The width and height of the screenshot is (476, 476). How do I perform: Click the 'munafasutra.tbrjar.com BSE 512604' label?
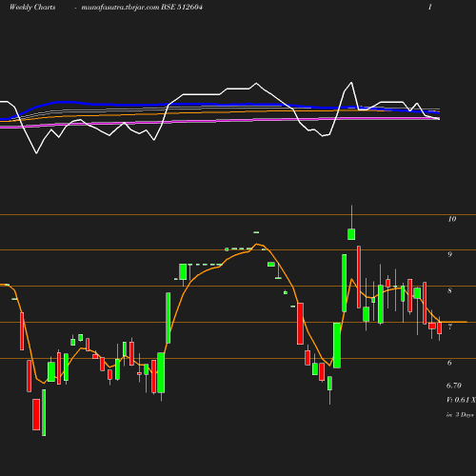pos(142,7)
